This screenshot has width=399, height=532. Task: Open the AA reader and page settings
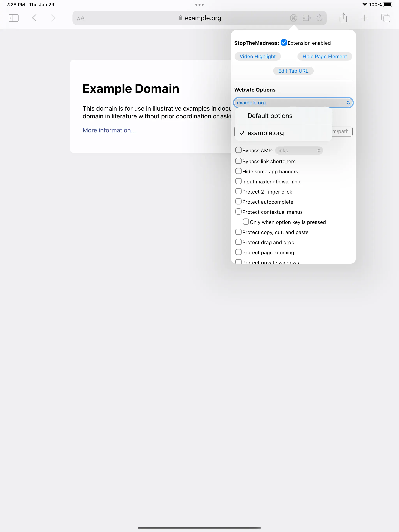(81, 18)
